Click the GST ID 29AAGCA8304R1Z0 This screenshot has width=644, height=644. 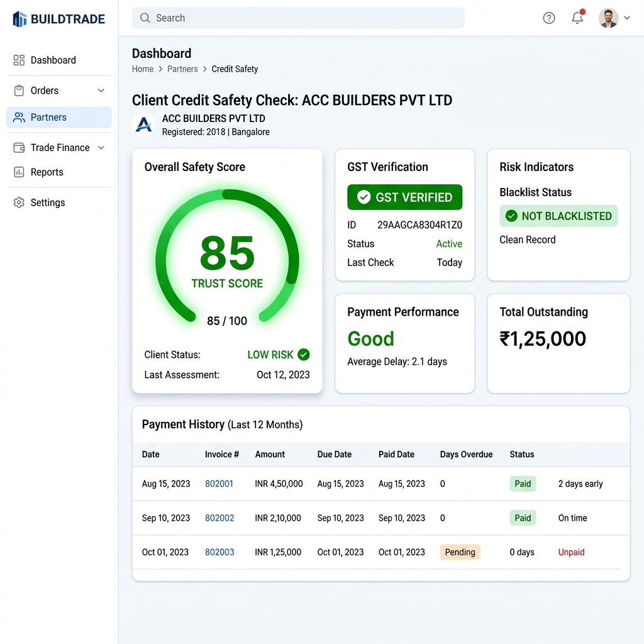coord(419,225)
